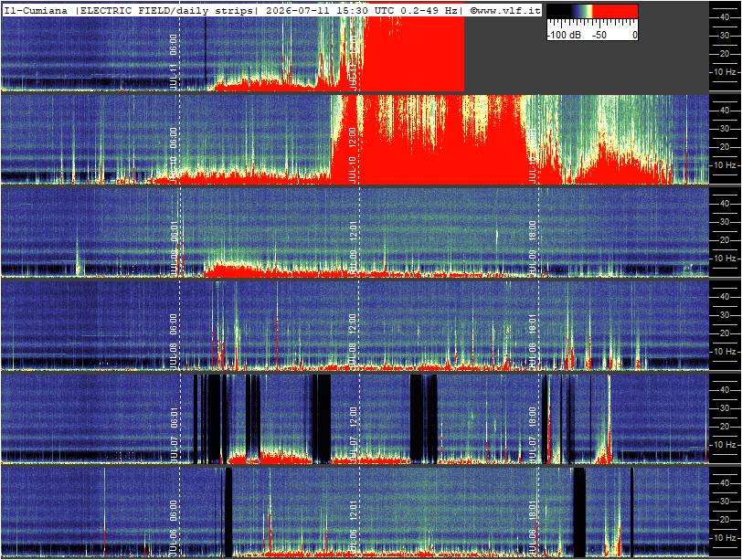This screenshot has width=742, height=560.
Task: Click the JUL 06 06:00 time marker
Action: [x=174, y=527]
